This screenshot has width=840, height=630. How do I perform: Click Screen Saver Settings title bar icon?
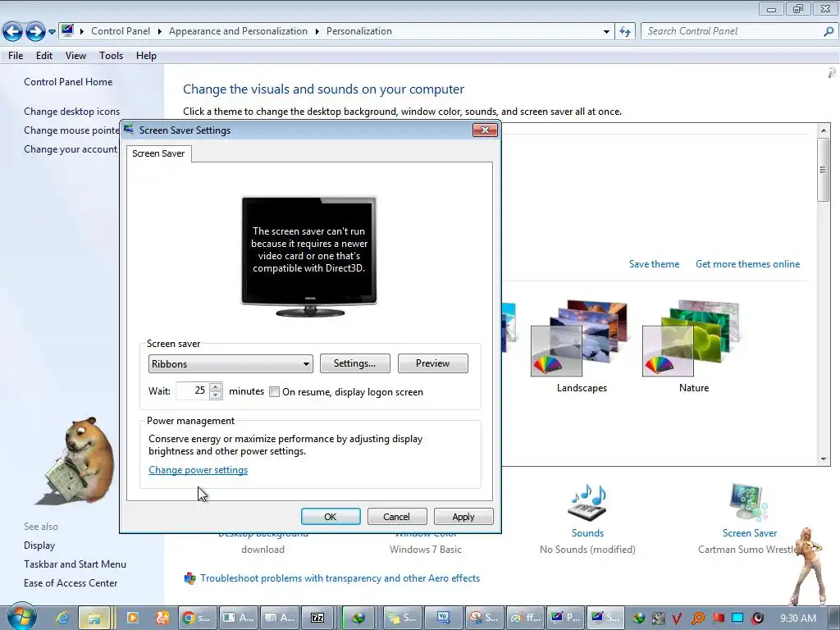[129, 130]
